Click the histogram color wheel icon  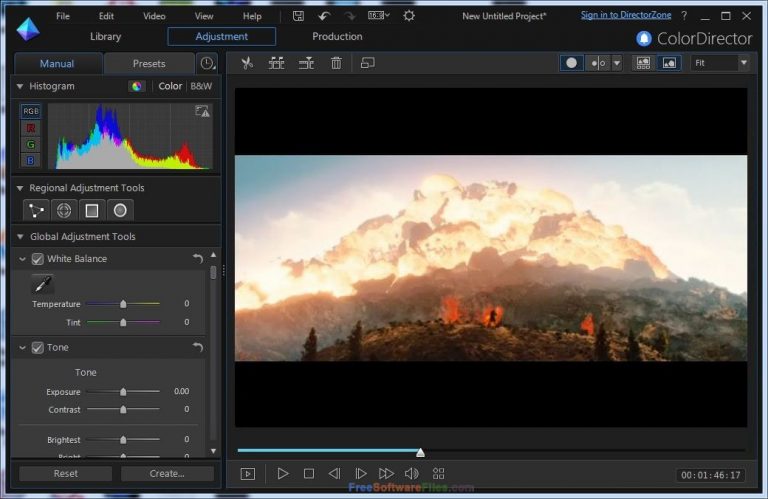point(137,86)
